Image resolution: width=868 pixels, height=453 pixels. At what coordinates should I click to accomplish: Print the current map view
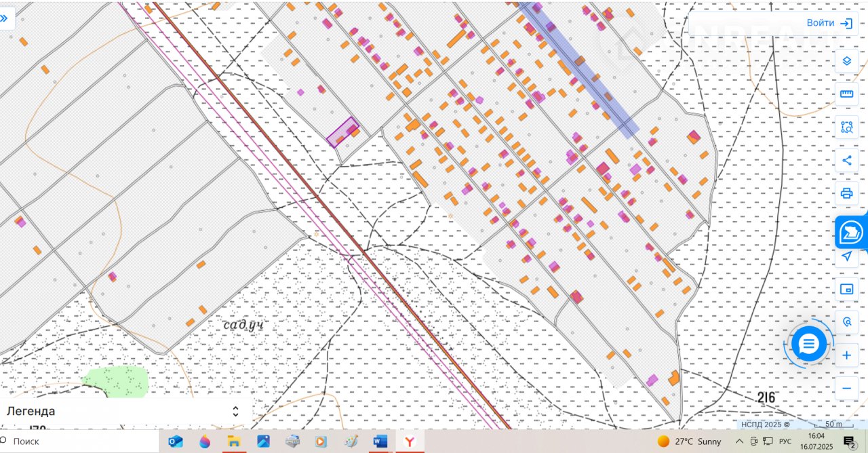[x=846, y=193]
